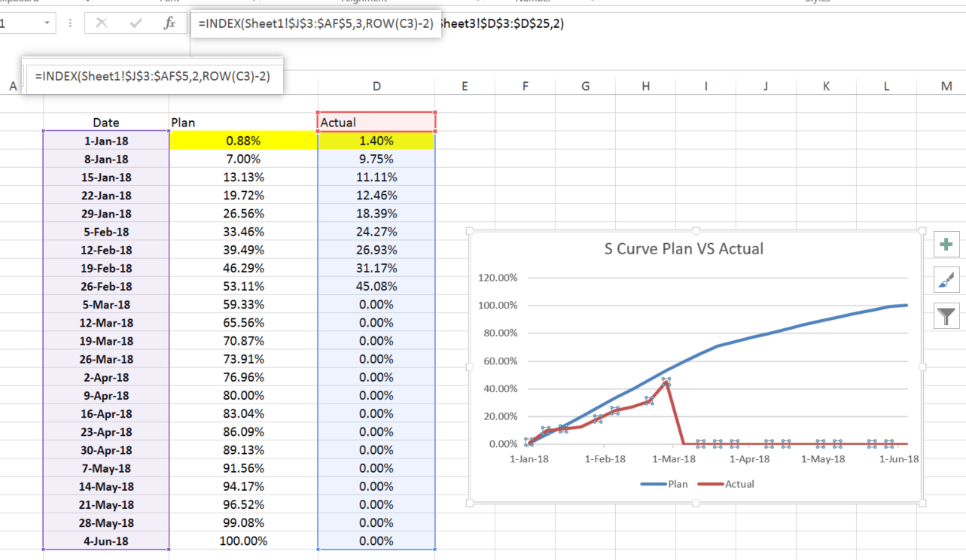Click the 9-Apr-18 date cell
This screenshot has height=560, width=966.
click(106, 395)
